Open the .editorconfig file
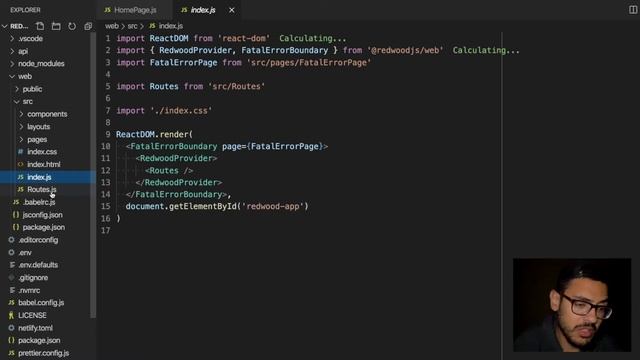The height and width of the screenshot is (360, 640). (38, 240)
